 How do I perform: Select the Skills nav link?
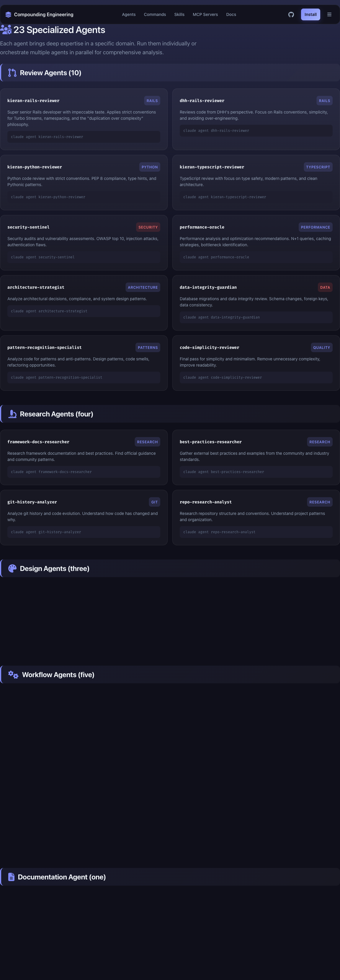point(179,14)
